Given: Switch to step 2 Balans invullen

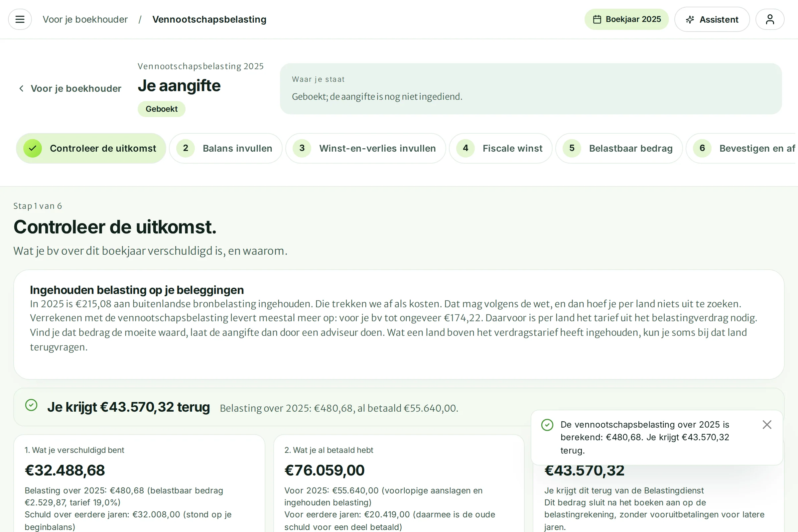Looking at the screenshot, I should 226,148.
